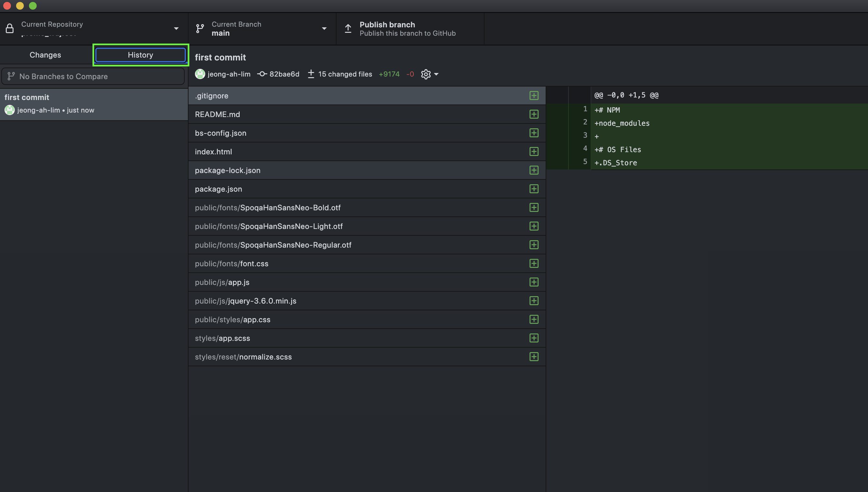868x492 pixels.
Task: Focus the No Branches to Compare field
Action: coord(93,76)
